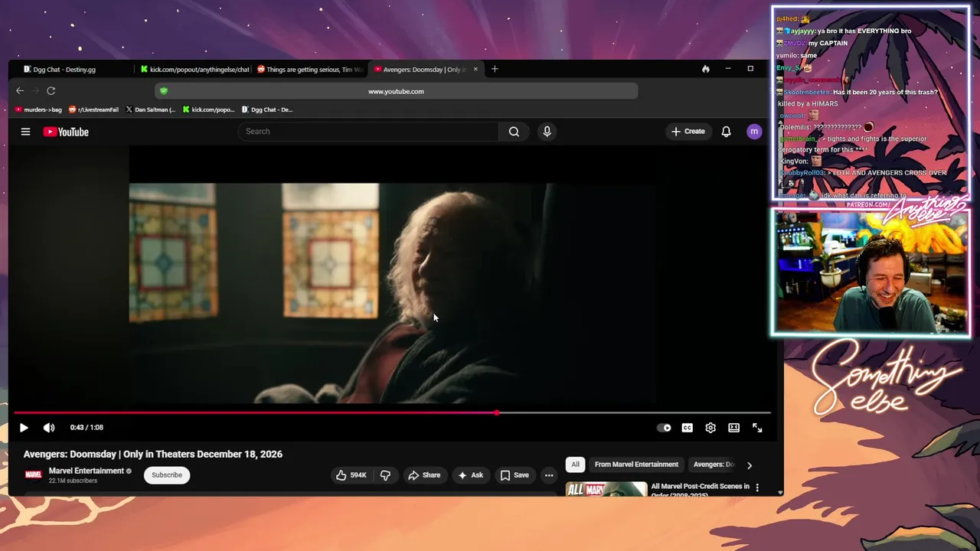980x551 pixels.
Task: Like the video with 594K thumbs up
Action: (351, 475)
